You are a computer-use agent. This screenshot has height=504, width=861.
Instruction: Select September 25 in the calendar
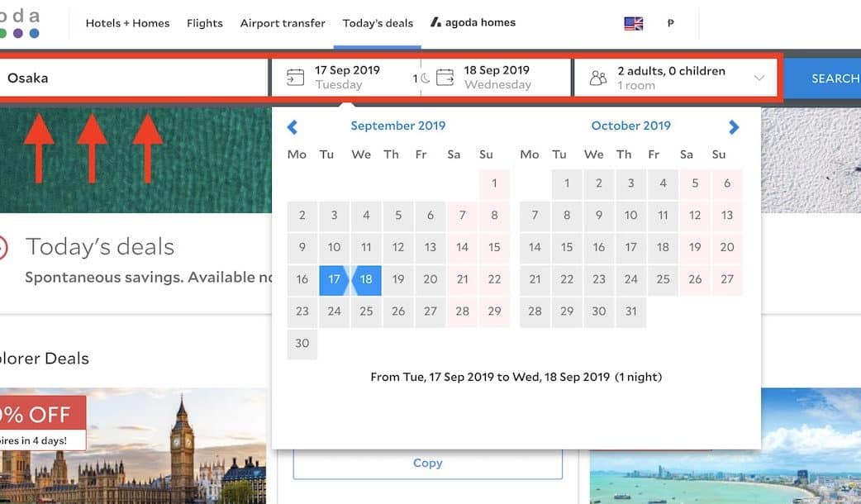point(366,311)
